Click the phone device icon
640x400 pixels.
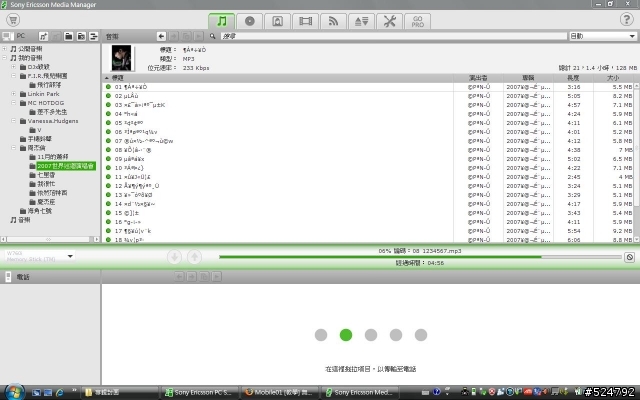pyautogui.click(x=8, y=277)
